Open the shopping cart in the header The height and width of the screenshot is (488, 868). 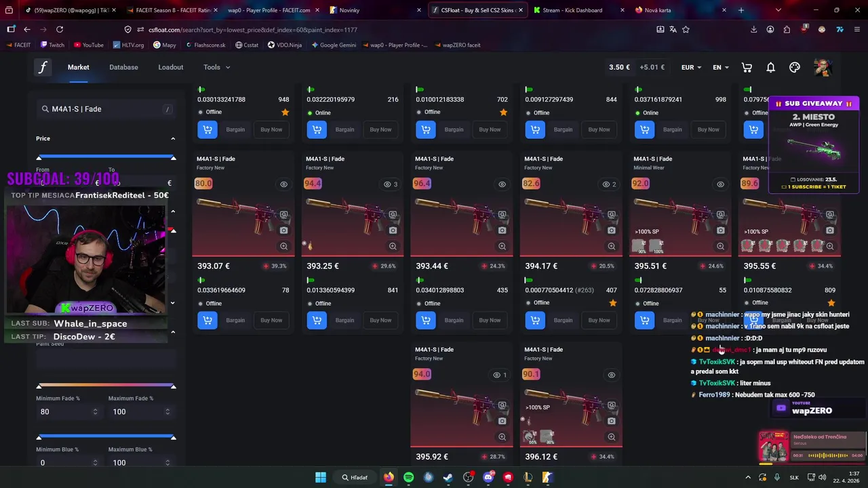point(747,67)
